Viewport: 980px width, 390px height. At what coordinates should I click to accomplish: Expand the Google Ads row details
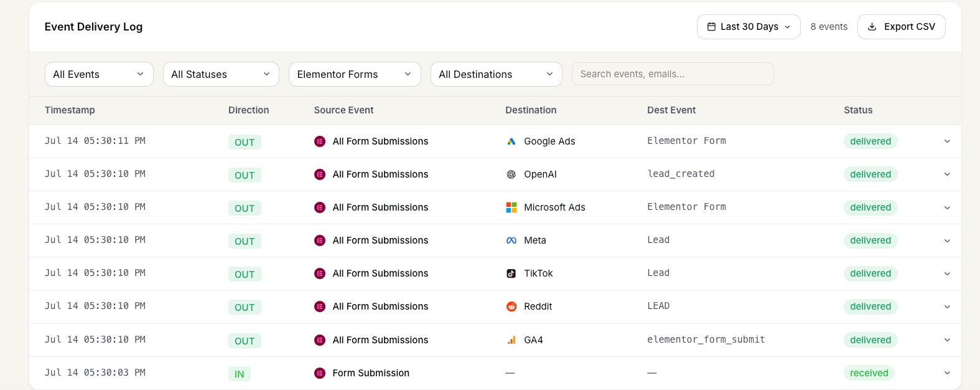(947, 141)
